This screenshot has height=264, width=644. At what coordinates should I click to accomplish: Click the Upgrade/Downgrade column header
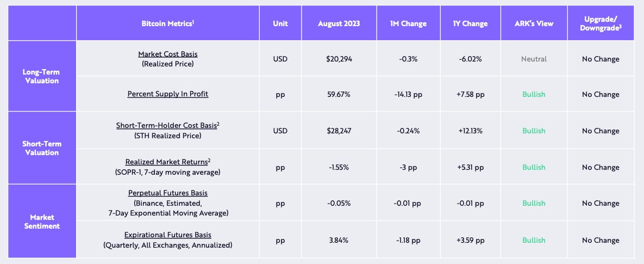(x=600, y=23)
